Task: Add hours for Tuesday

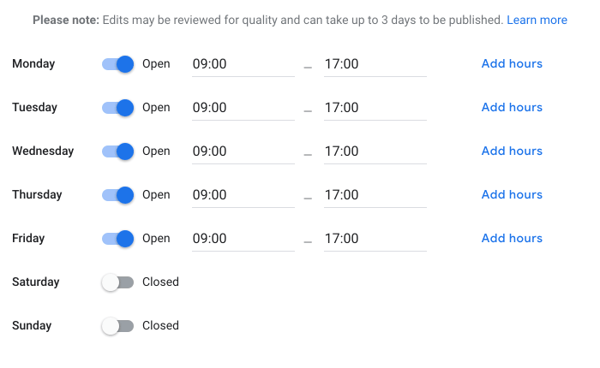Action: pos(512,107)
